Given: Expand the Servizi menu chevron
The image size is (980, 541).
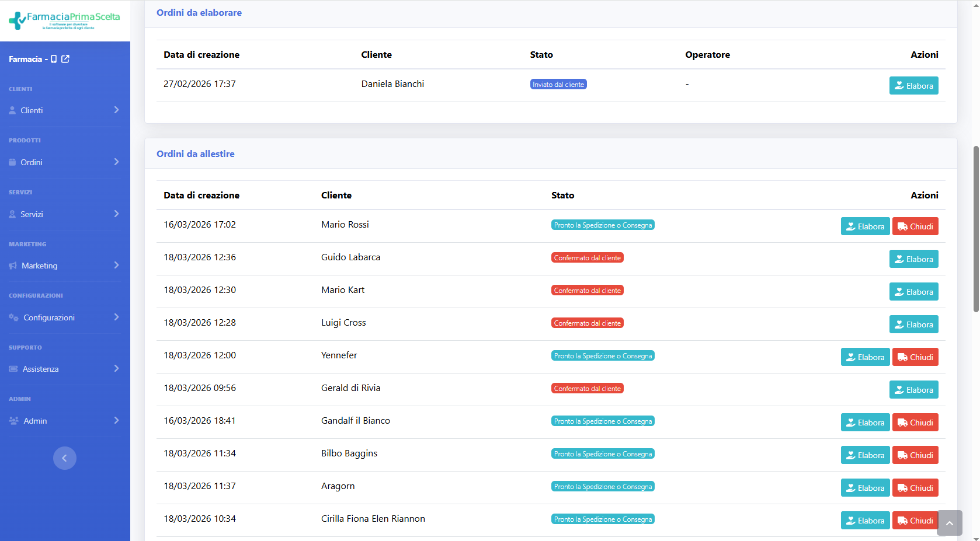Looking at the screenshot, I should click(116, 214).
